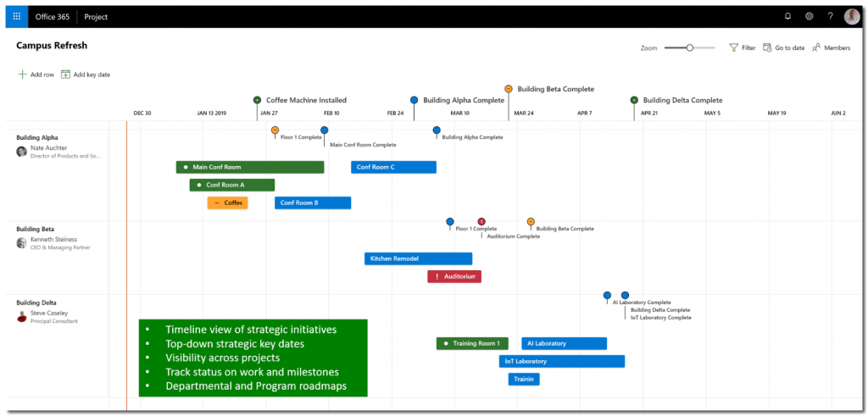Select the orange Coffee task bar

coord(227,203)
